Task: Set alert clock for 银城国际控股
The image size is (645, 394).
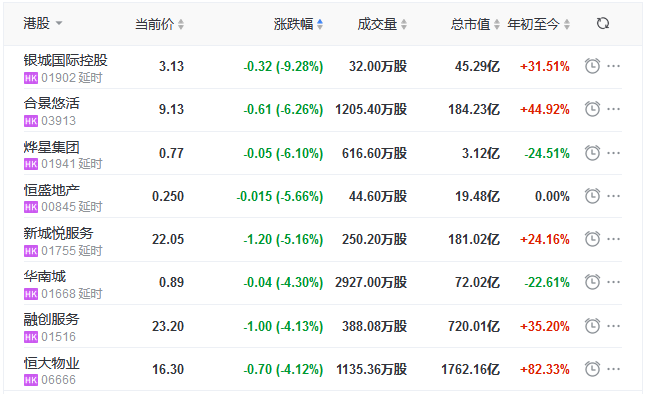Action: 592,66
